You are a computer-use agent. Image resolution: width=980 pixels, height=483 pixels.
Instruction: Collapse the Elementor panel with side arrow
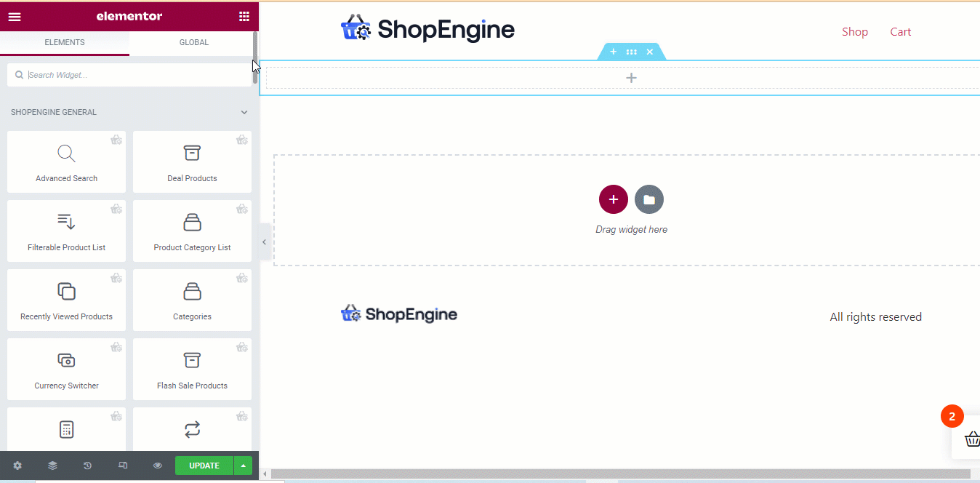[x=265, y=242]
